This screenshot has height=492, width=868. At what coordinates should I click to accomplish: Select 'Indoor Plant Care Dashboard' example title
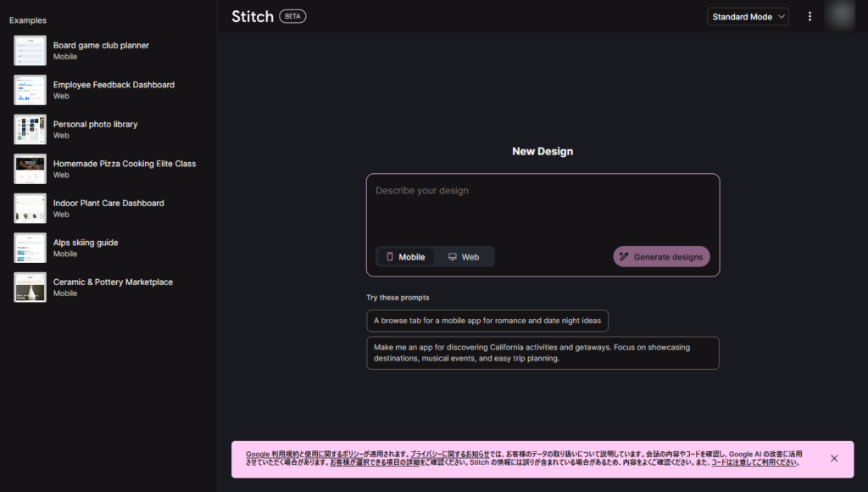tap(108, 203)
